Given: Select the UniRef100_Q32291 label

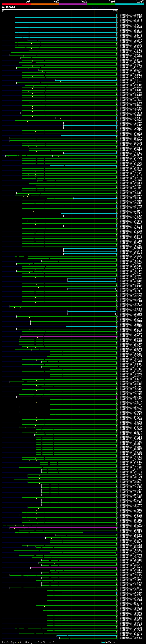Looking at the screenshot, I should (x=131, y=296).
